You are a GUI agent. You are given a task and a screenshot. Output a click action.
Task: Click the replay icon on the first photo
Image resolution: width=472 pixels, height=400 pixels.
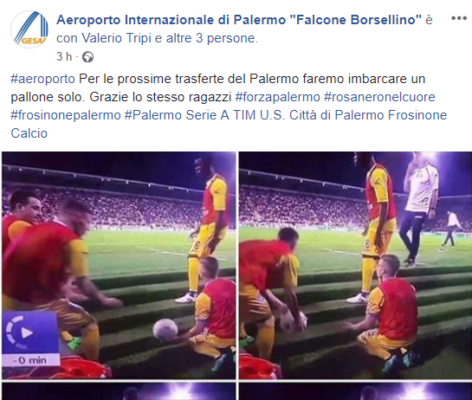click(20, 333)
